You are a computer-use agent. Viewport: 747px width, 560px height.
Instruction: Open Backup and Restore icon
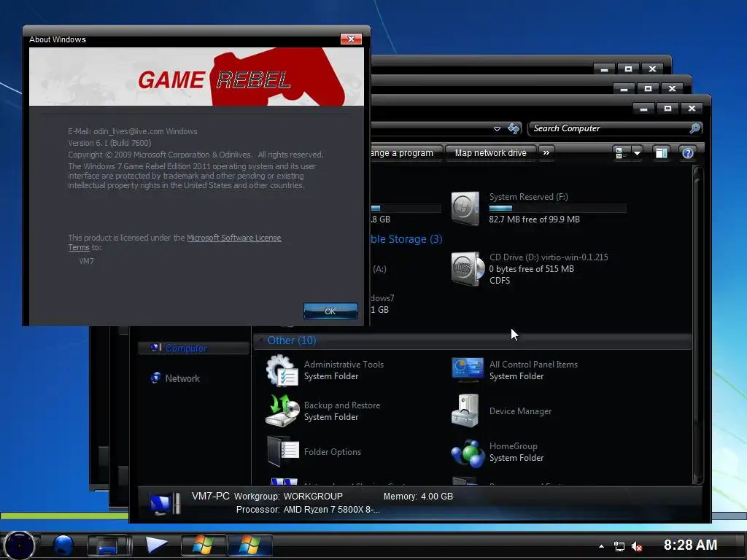281,411
